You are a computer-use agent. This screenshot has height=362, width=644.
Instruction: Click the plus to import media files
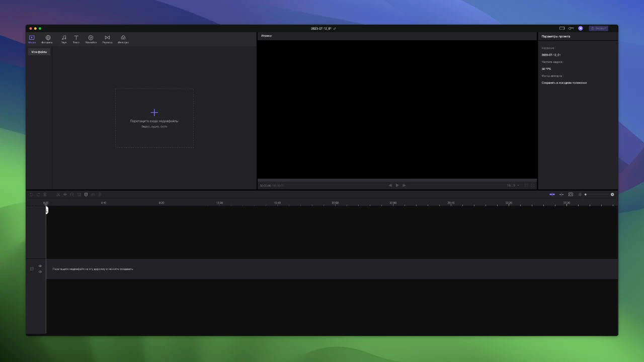(x=154, y=113)
